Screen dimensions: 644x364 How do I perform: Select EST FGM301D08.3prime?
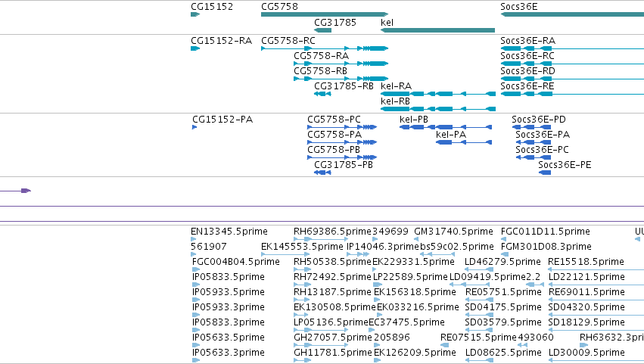(546, 247)
